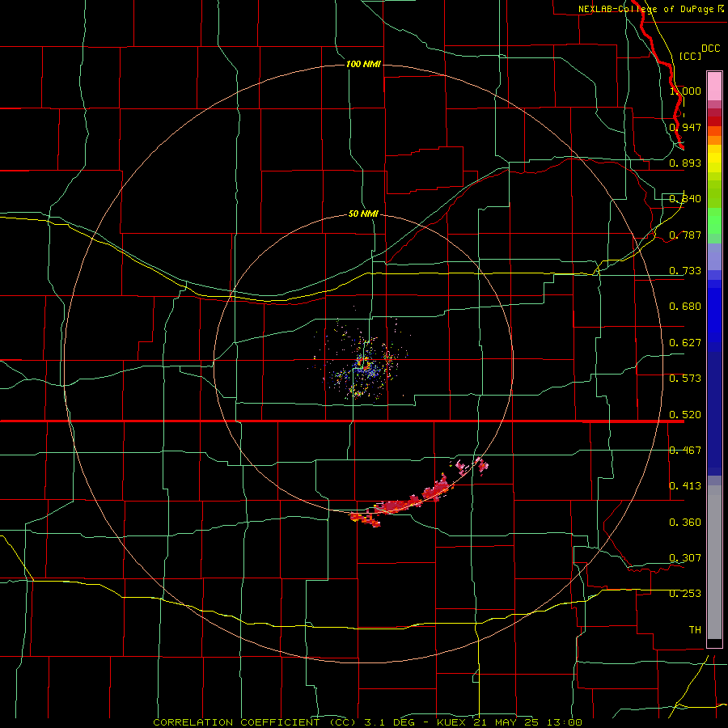Click the 1.000 scale value
The height and width of the screenshot is (728, 728).
685,91
